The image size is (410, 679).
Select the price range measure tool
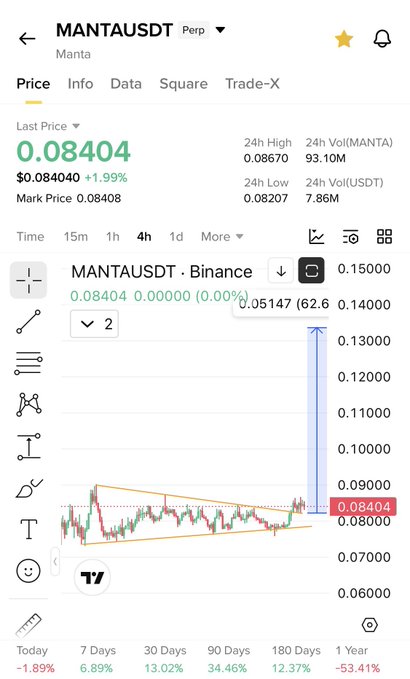tap(29, 446)
